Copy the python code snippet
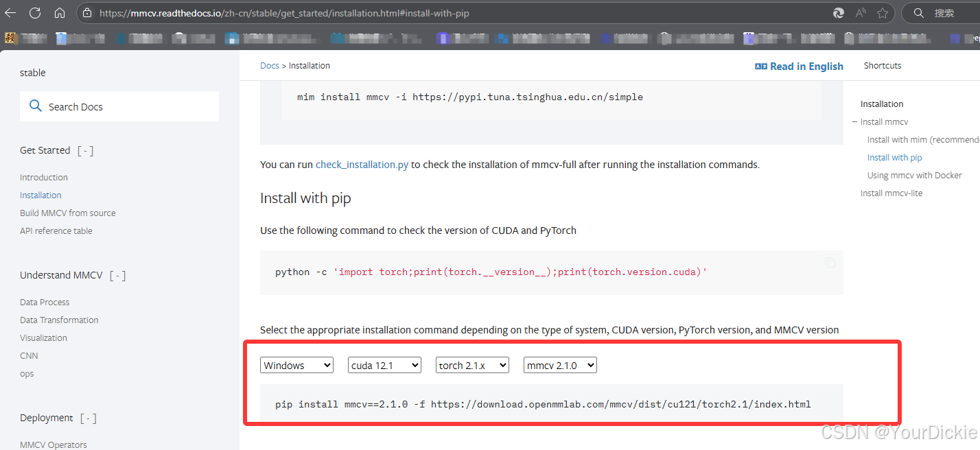Viewport: 980px width, 450px height. pos(830,263)
